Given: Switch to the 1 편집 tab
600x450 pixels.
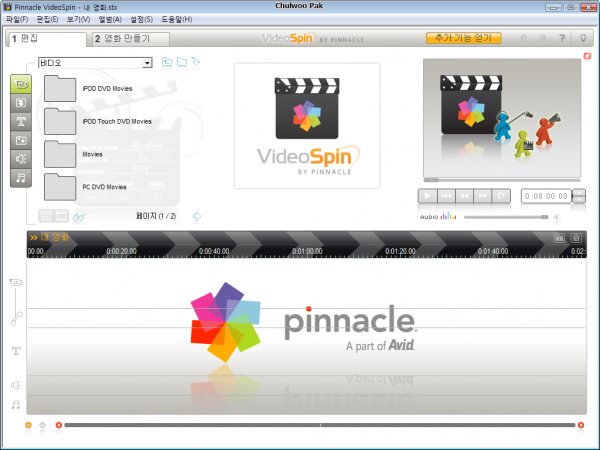Looking at the screenshot, I should point(46,39).
